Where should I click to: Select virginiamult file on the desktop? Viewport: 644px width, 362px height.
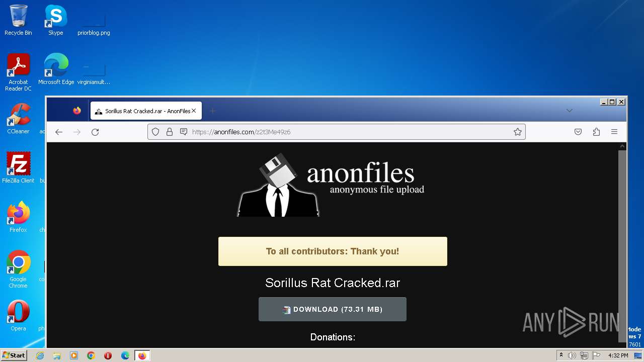pos(94,74)
